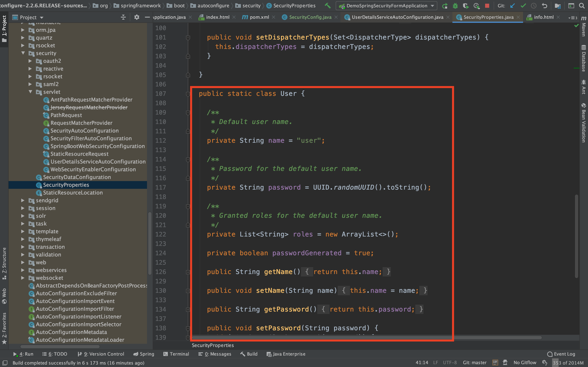Rerun the DemoSpringSecurityFormApplication configuration
Image resolution: width=588 pixels, height=367 pixels.
pyautogui.click(x=445, y=6)
